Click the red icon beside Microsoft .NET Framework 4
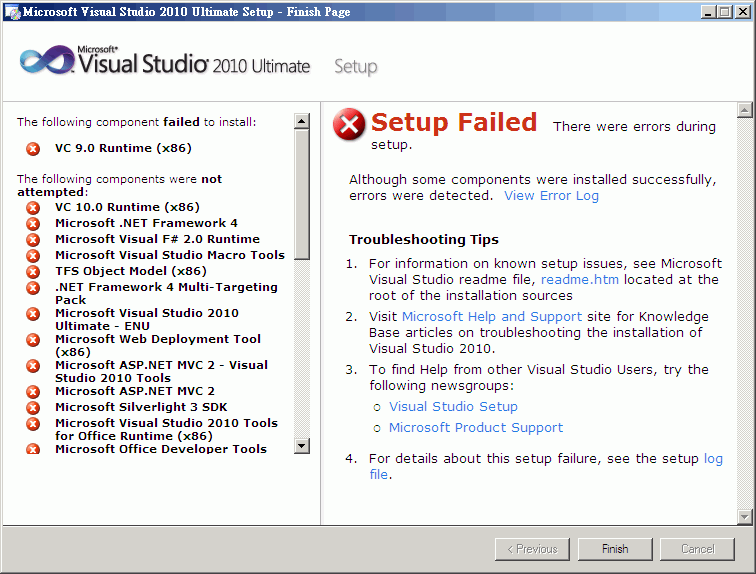Viewport: 756px width, 574px height. 33,224
